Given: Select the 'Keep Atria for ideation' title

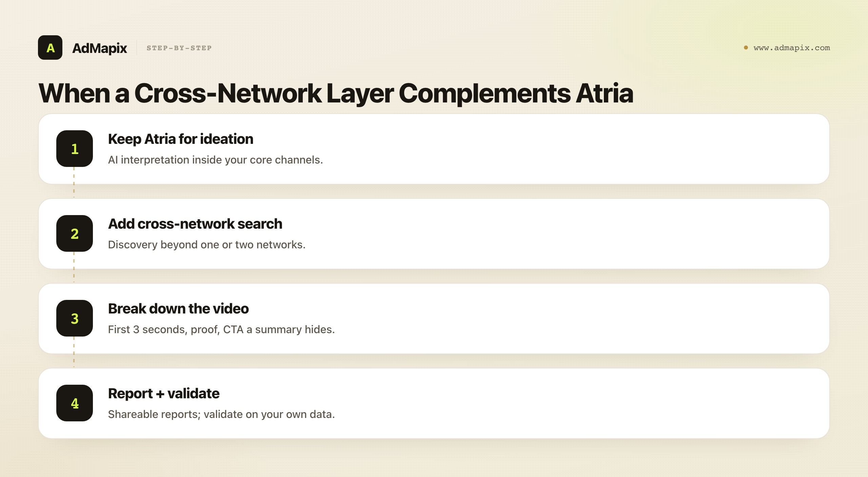Looking at the screenshot, I should [181, 139].
